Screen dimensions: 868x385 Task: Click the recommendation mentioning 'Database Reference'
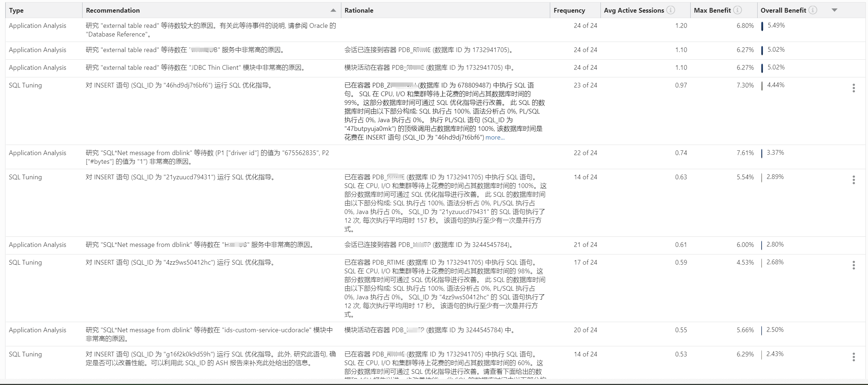pos(211,30)
